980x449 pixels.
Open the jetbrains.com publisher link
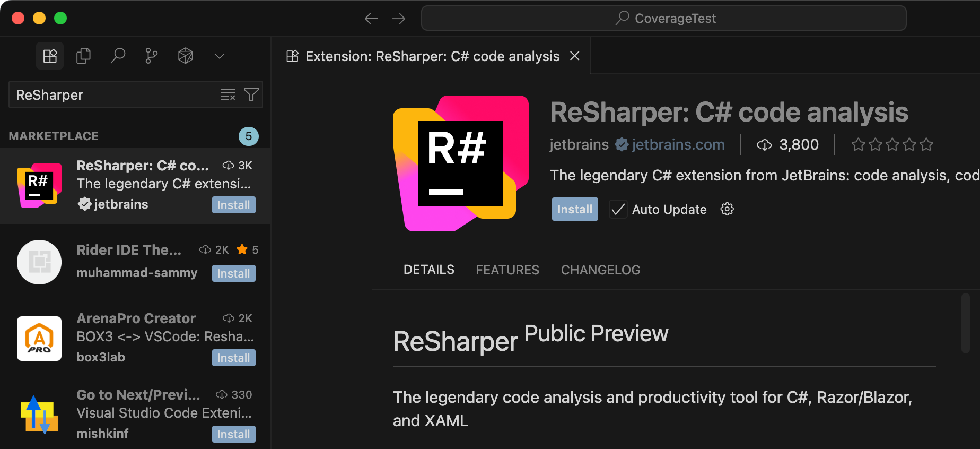pyautogui.click(x=678, y=144)
